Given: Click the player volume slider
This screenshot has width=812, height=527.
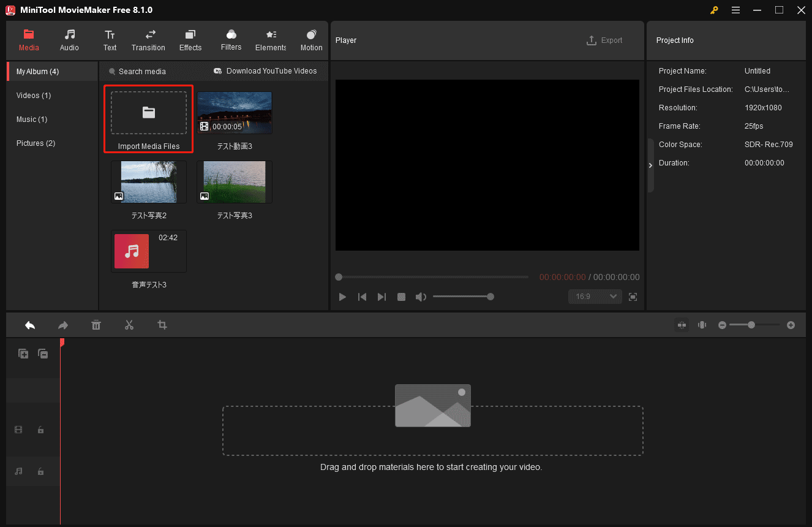Looking at the screenshot, I should [x=462, y=297].
